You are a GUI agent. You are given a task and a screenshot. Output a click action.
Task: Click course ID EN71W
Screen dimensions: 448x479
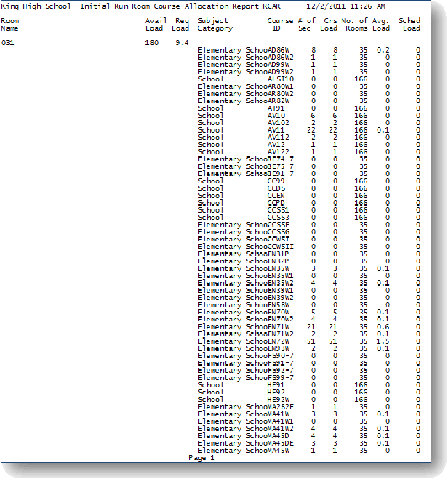point(278,327)
